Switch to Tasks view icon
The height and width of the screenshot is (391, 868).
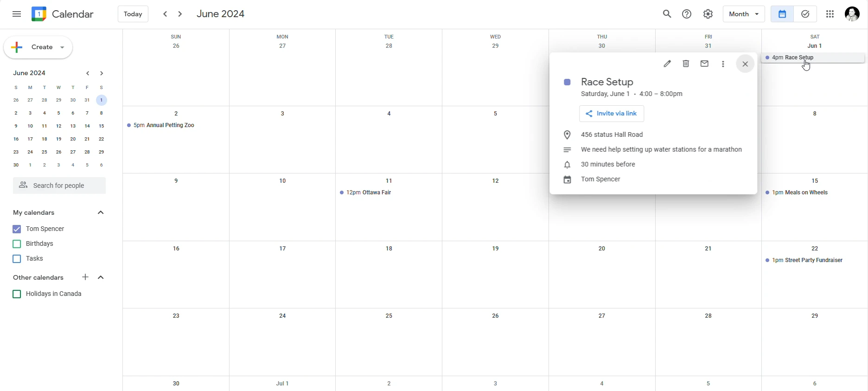(806, 14)
